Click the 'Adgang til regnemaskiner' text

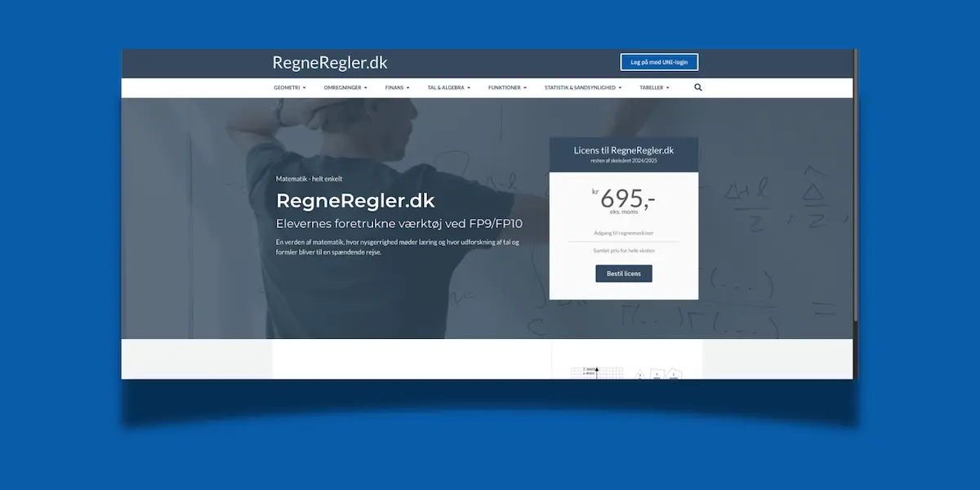[623, 233]
